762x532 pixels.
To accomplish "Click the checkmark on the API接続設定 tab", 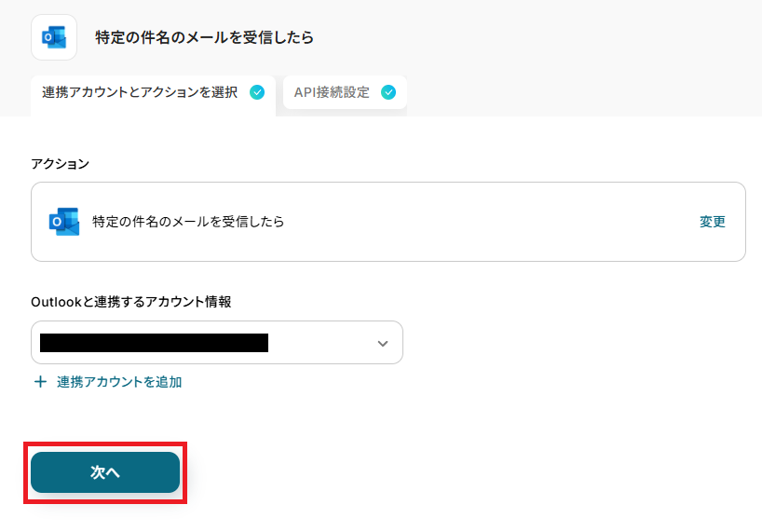I will pyautogui.click(x=388, y=92).
